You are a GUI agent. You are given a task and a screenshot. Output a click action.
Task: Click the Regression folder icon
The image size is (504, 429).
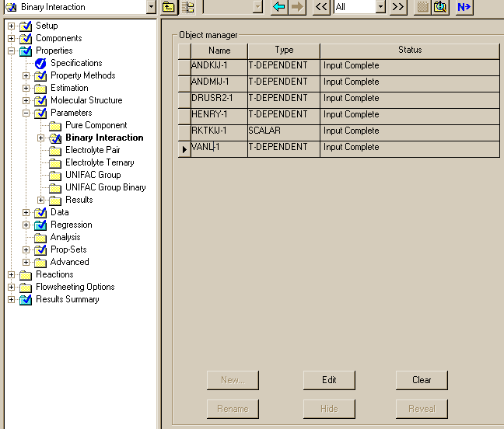[40, 225]
